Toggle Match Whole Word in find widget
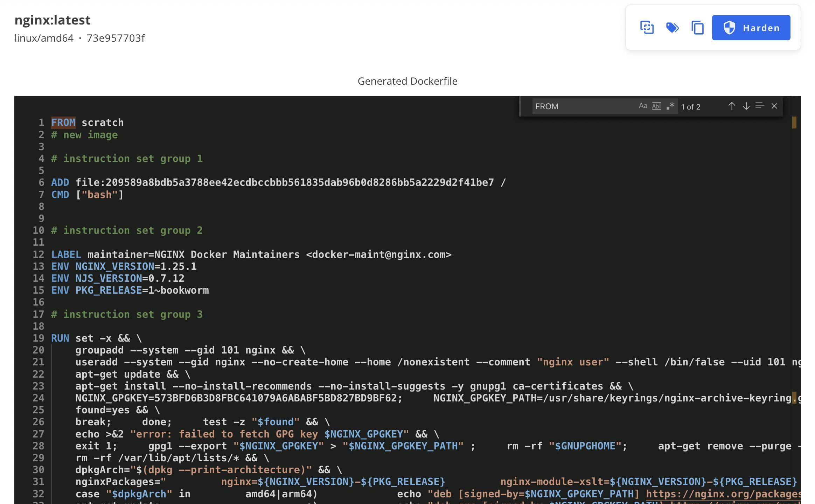 [x=656, y=106]
